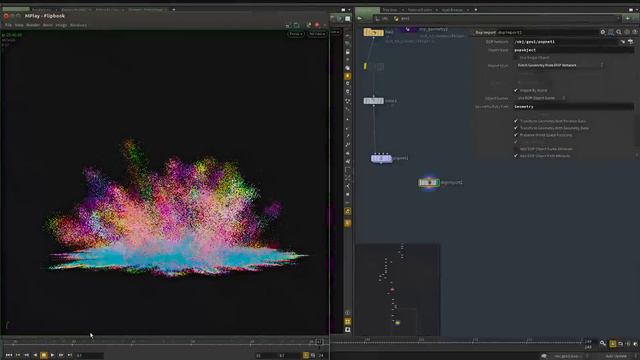Click the red record icon in MPlay toolbar
The width and height of the screenshot is (640, 360).
coord(317,25)
